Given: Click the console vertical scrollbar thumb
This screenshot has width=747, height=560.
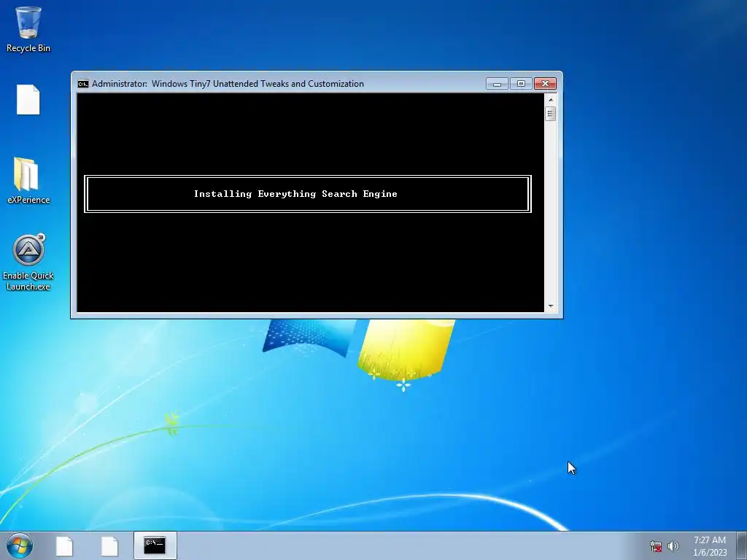Looking at the screenshot, I should (551, 114).
